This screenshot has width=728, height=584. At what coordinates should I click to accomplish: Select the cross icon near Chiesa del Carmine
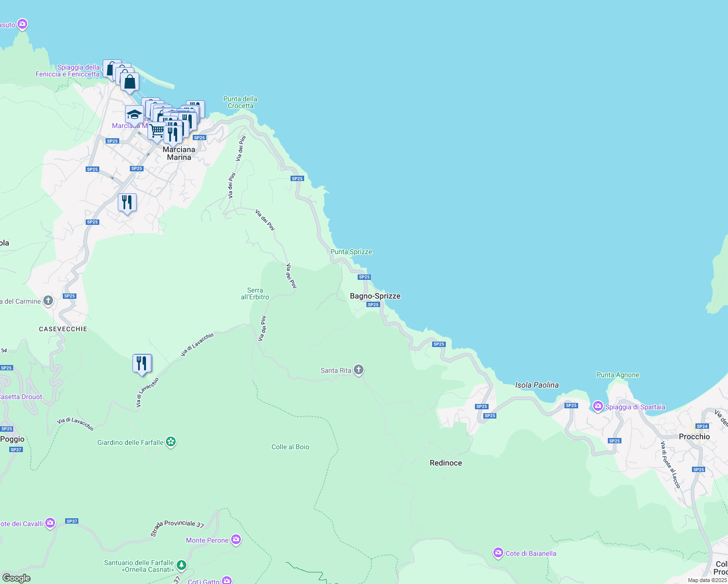pos(48,300)
